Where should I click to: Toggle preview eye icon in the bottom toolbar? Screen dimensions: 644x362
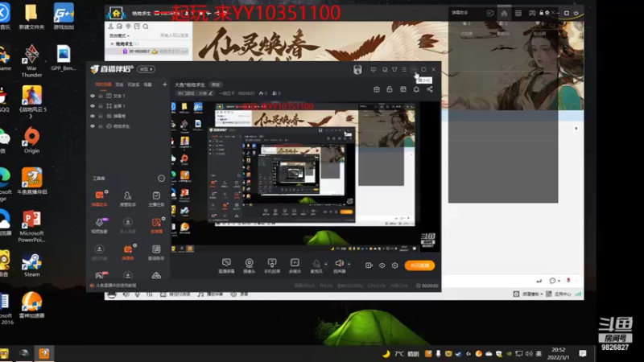[382, 265]
